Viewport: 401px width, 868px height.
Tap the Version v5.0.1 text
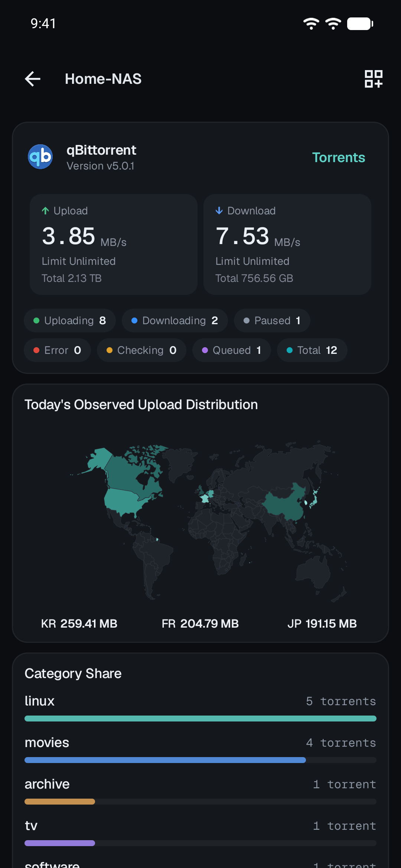click(x=100, y=166)
